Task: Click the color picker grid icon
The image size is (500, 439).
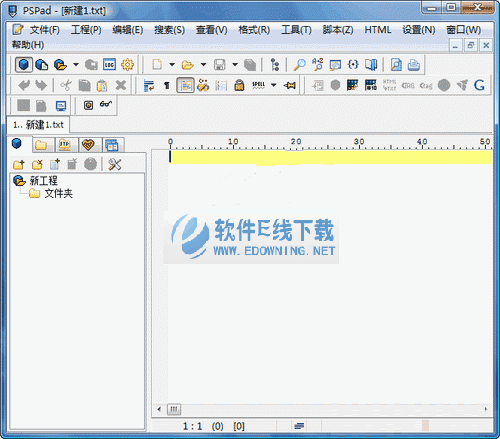Action: tap(352, 85)
